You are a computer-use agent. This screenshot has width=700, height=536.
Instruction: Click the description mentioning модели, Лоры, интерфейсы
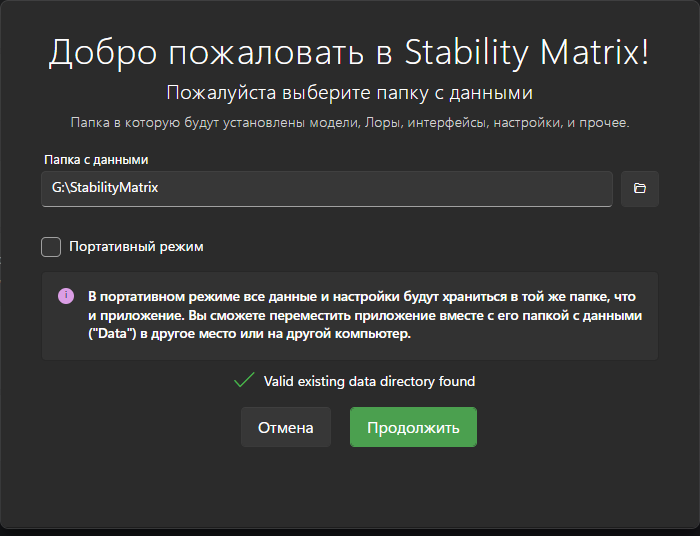tap(350, 123)
